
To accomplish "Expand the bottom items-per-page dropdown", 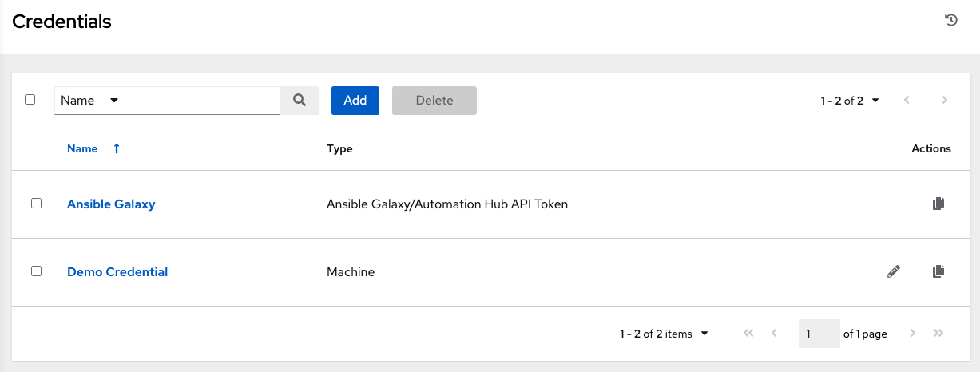I will 664,334.
